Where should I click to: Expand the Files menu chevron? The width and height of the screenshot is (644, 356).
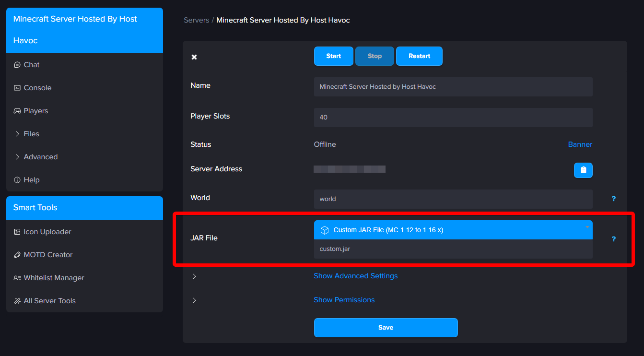click(x=18, y=134)
